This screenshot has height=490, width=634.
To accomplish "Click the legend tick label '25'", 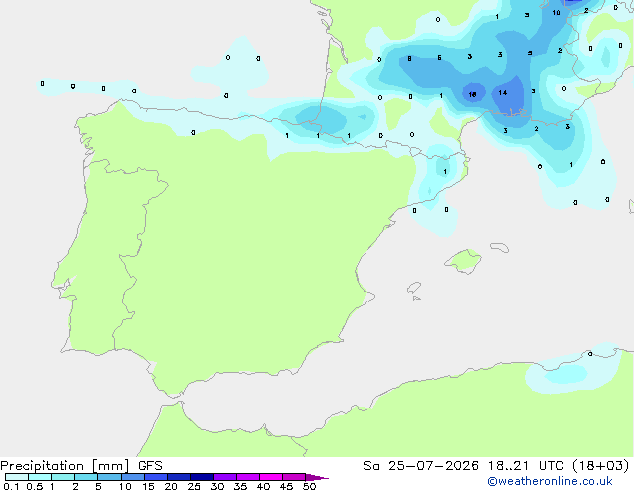I will point(194,486).
